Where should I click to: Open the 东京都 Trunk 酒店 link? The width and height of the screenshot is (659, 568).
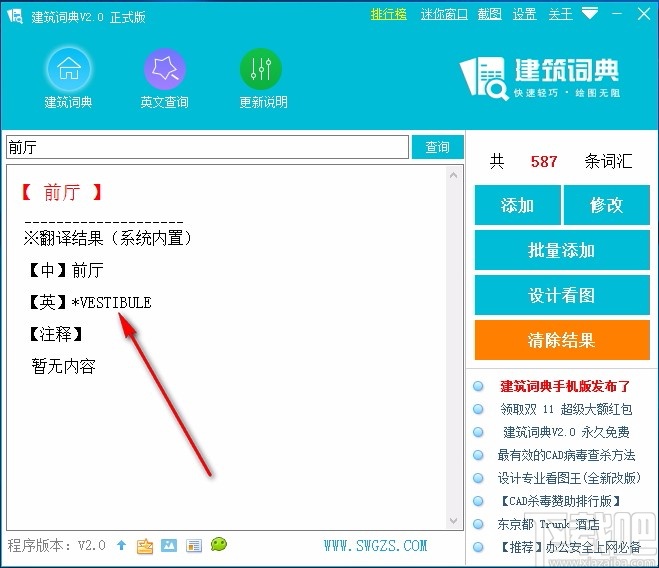[x=548, y=524]
